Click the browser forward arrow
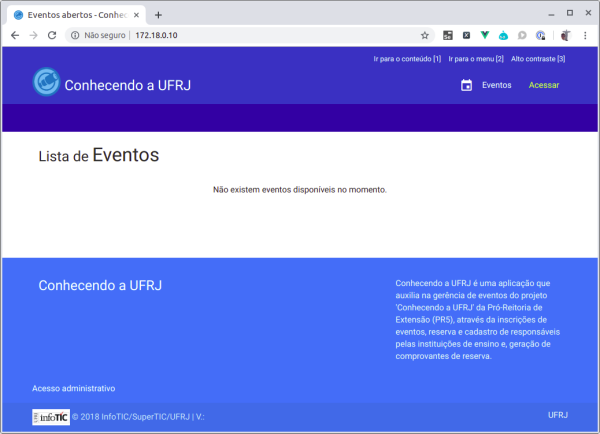600x434 pixels. (x=34, y=35)
